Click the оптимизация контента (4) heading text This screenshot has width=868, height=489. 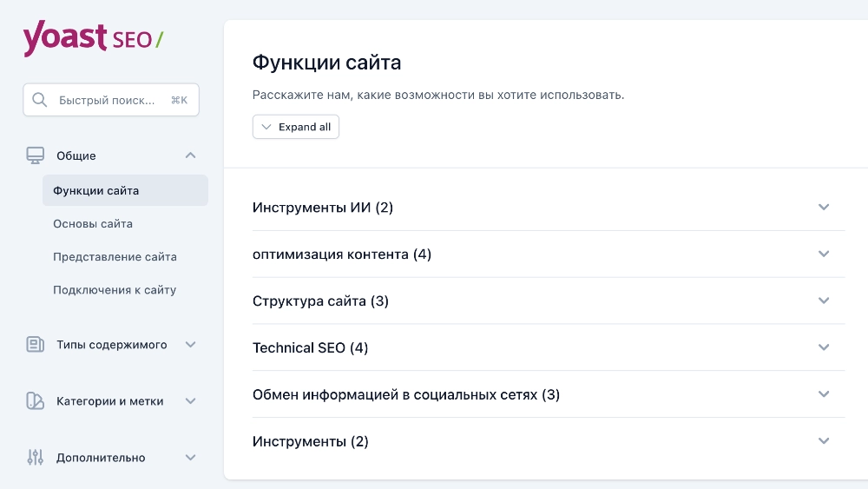[341, 254]
